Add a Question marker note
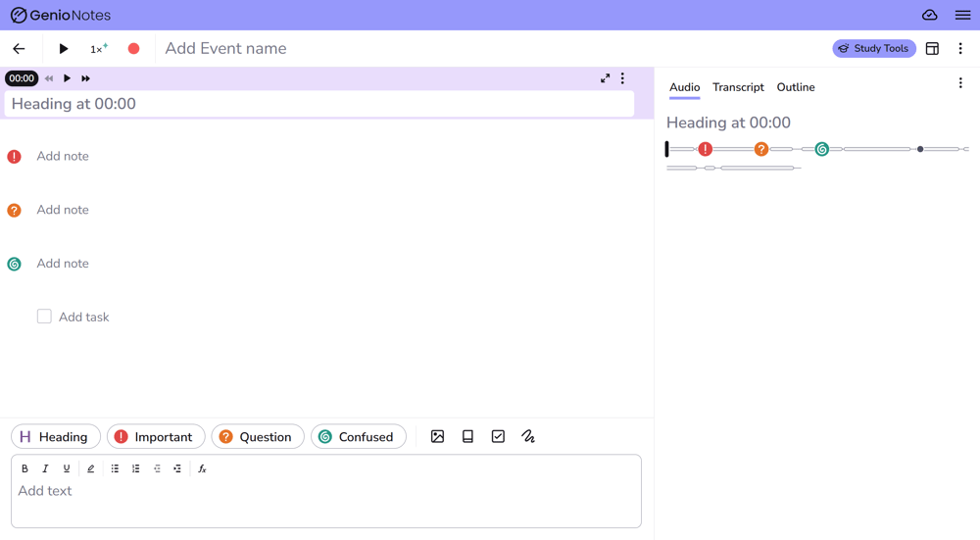This screenshot has height=540, width=980. [x=258, y=436]
